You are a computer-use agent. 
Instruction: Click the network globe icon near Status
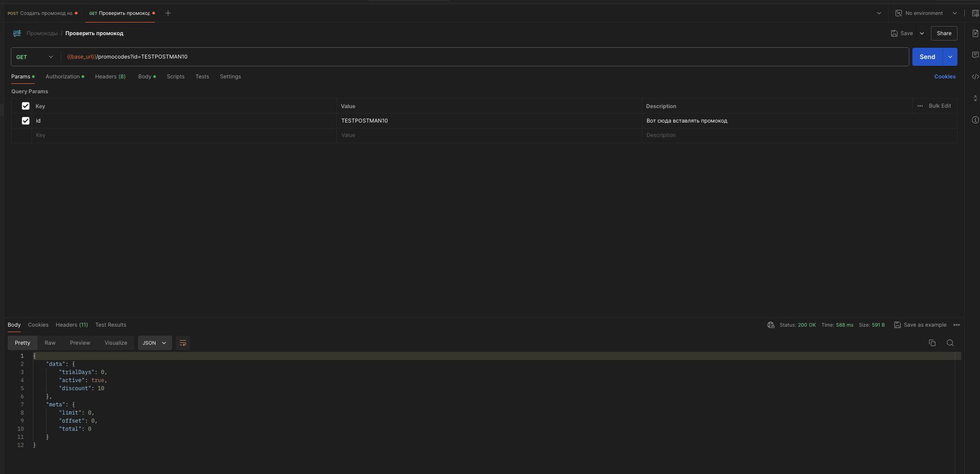coord(771,325)
